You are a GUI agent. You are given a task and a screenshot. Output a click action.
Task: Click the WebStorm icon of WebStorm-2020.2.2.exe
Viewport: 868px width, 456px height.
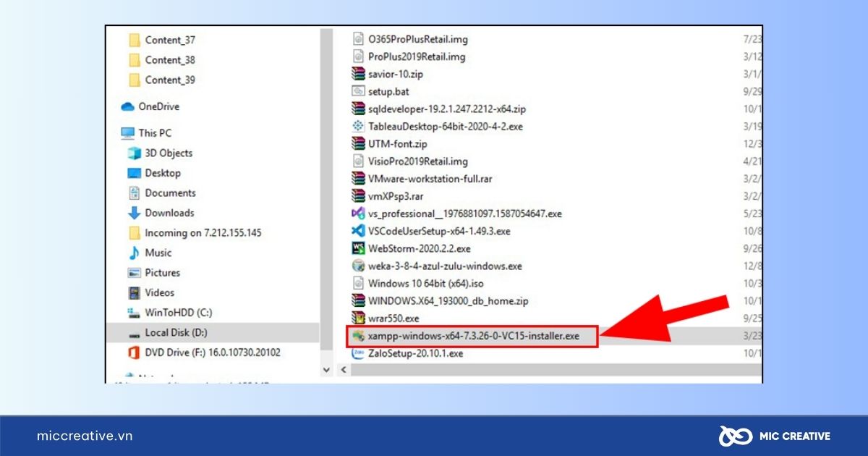point(357,248)
